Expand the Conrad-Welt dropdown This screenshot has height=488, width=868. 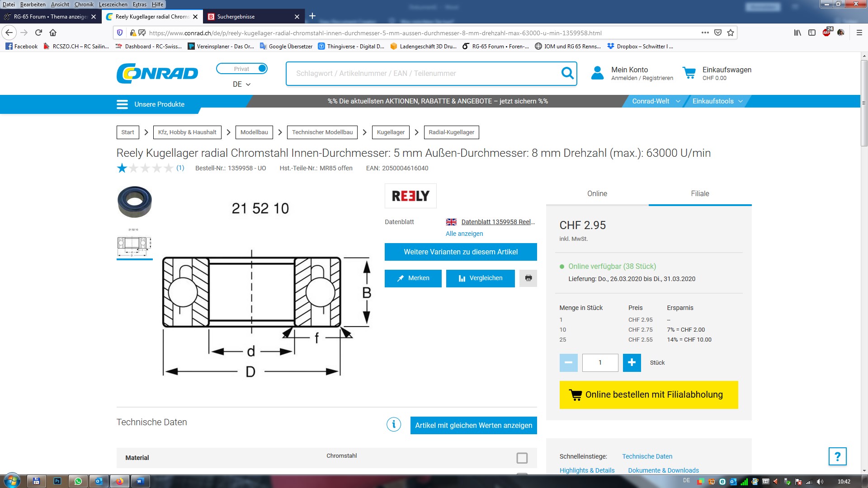point(656,101)
